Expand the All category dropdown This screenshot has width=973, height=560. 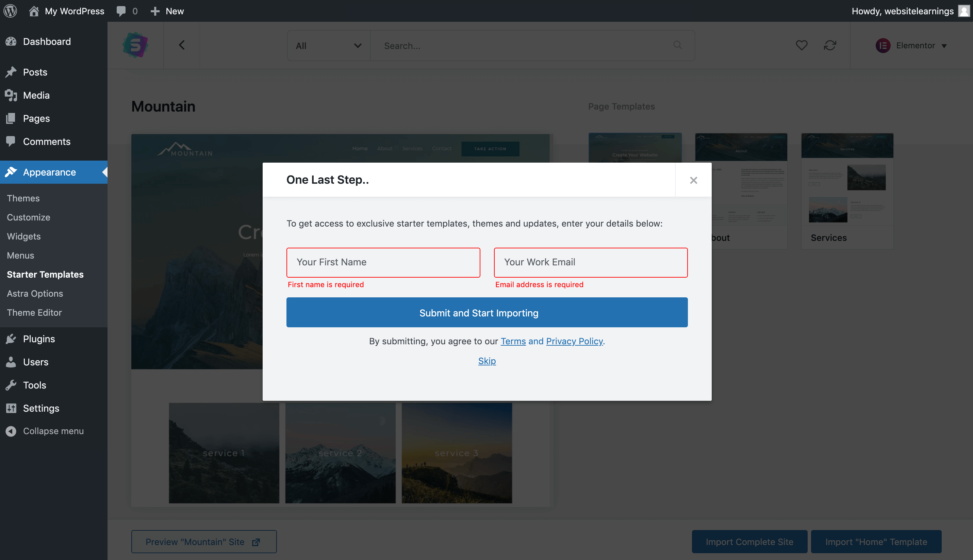click(329, 45)
